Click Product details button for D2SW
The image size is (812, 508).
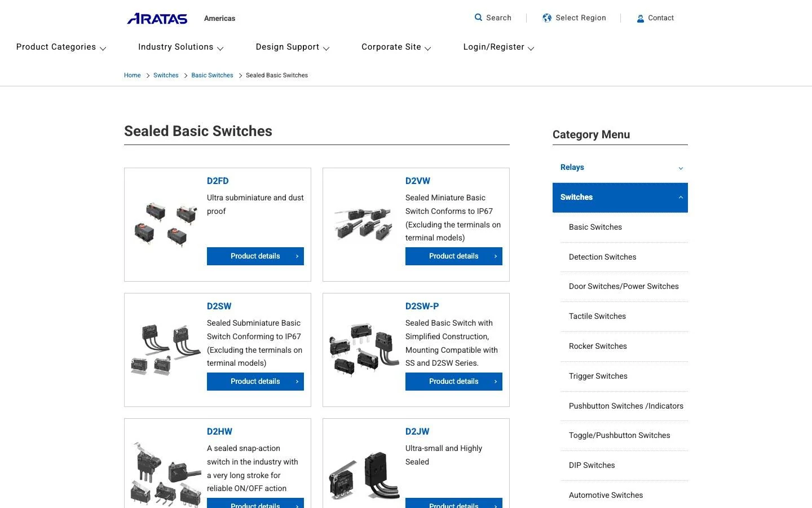tap(255, 382)
